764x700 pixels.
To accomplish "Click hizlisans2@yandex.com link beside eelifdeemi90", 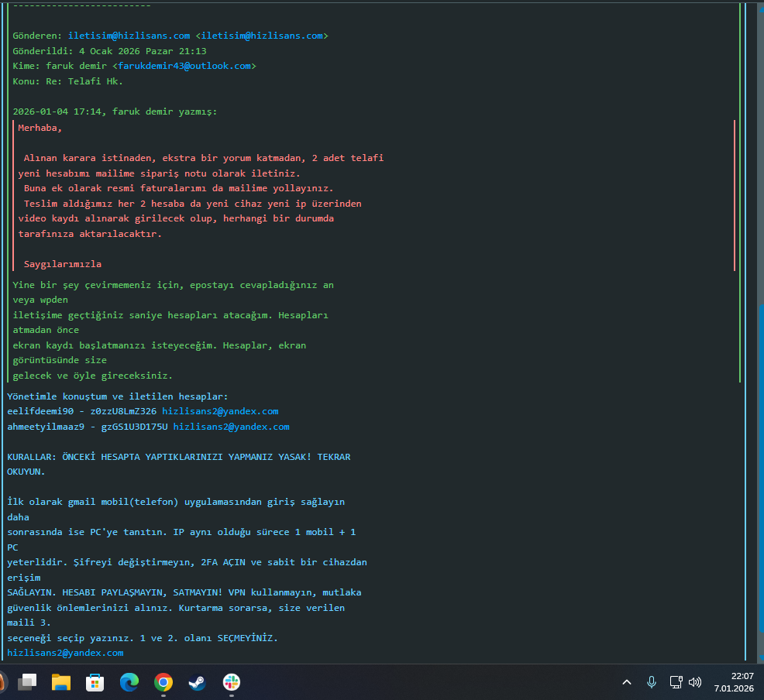I will pyautogui.click(x=220, y=411).
